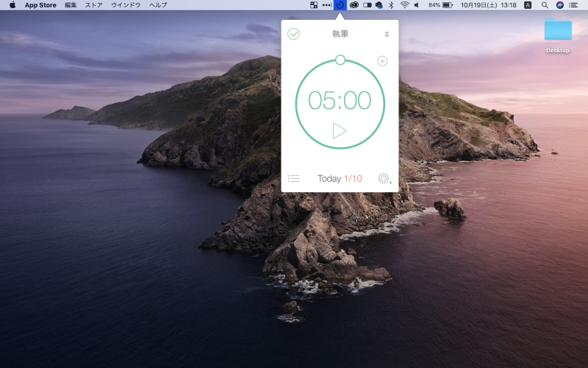
Task: Open the task list icon
Action: [x=294, y=178]
